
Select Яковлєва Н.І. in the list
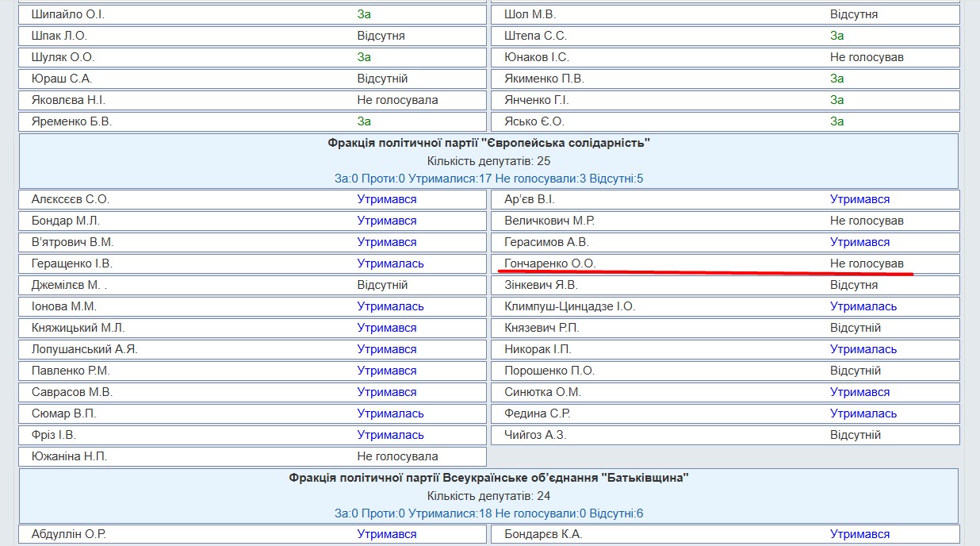tap(68, 100)
